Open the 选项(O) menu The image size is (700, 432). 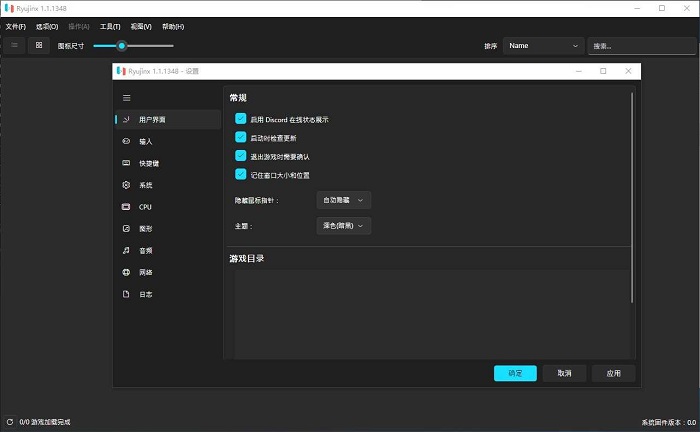(x=47, y=27)
